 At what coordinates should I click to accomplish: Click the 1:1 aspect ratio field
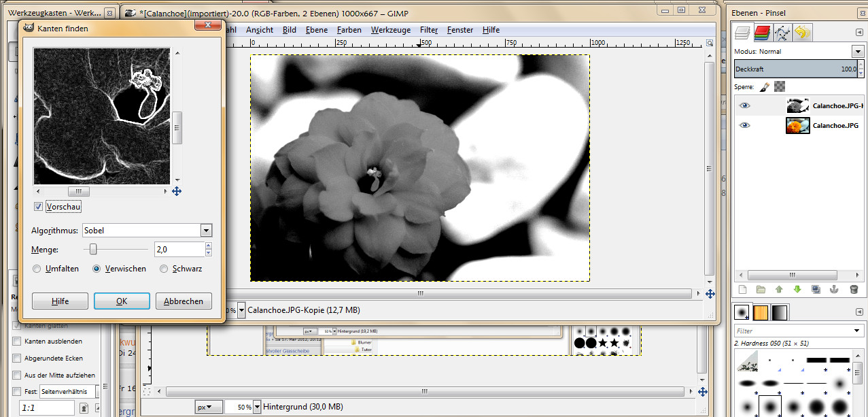(x=46, y=408)
